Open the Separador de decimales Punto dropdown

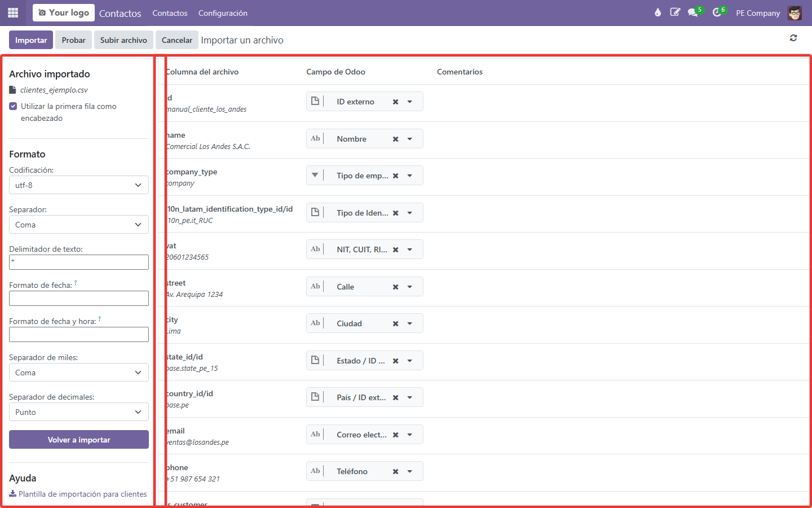[79, 412]
